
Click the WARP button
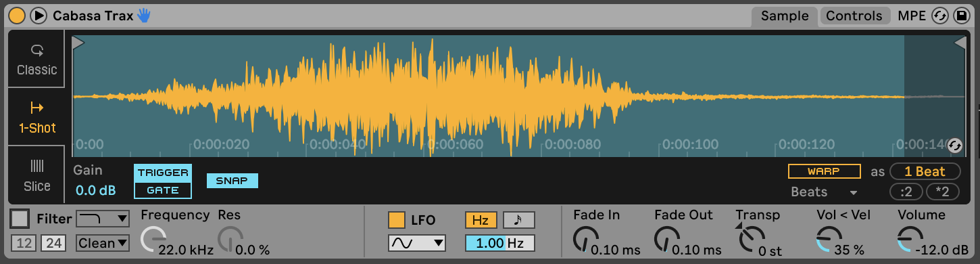[824, 171]
